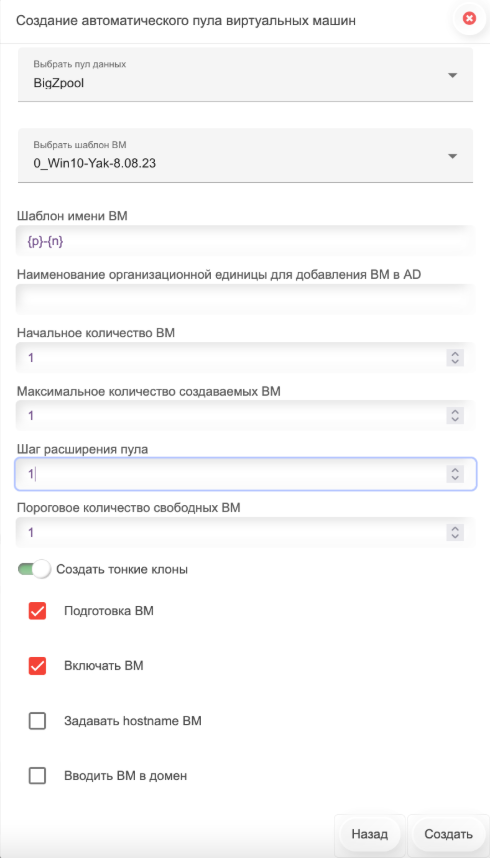Decrease maximum created VMs stepper
490x858 pixels.
[455, 420]
